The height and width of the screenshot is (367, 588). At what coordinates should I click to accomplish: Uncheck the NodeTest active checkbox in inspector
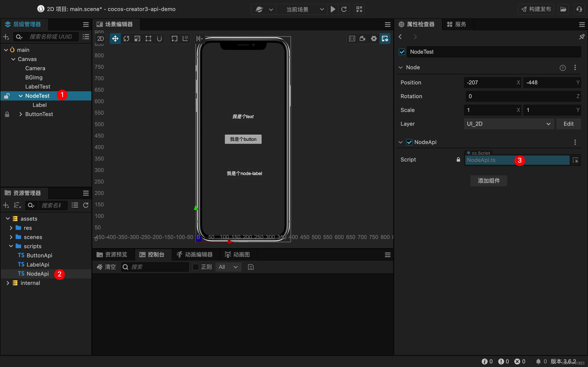401,52
